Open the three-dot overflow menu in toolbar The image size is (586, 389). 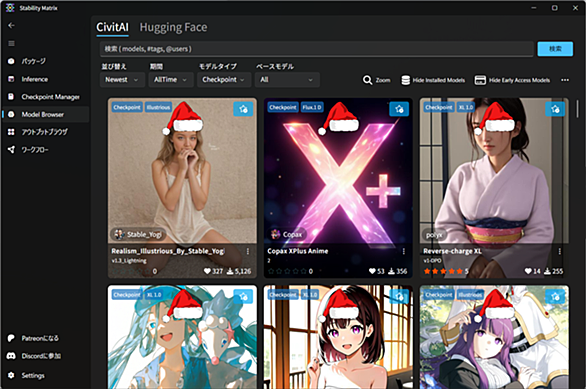point(565,80)
